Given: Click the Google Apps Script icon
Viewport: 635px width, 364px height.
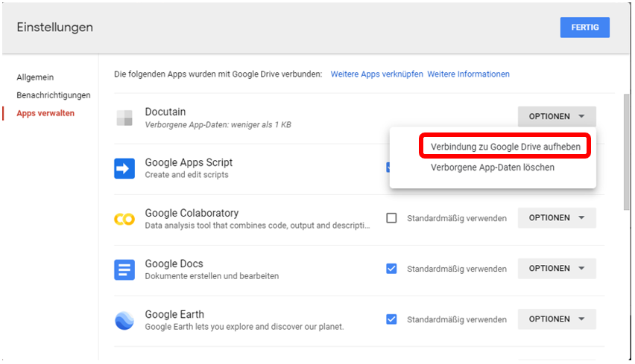Looking at the screenshot, I should [x=124, y=168].
